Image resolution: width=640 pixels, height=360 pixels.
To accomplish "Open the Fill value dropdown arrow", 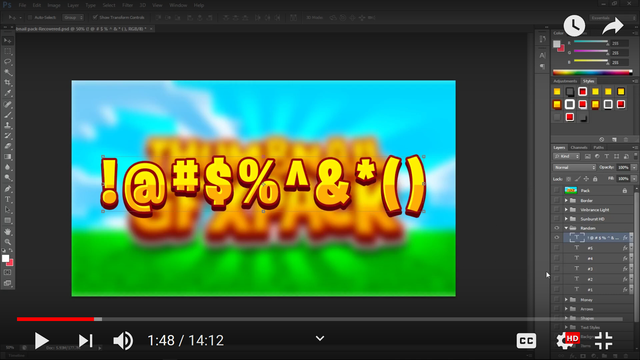I will click(634, 178).
